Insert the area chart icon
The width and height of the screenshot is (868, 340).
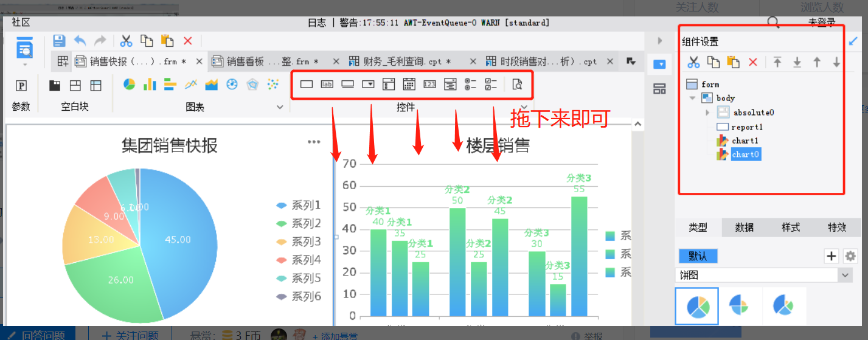(212, 85)
